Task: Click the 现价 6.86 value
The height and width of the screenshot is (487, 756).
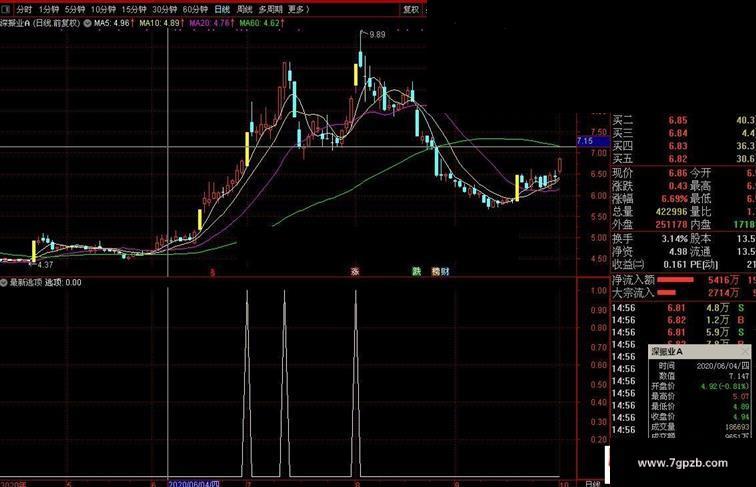Action: tap(677, 173)
